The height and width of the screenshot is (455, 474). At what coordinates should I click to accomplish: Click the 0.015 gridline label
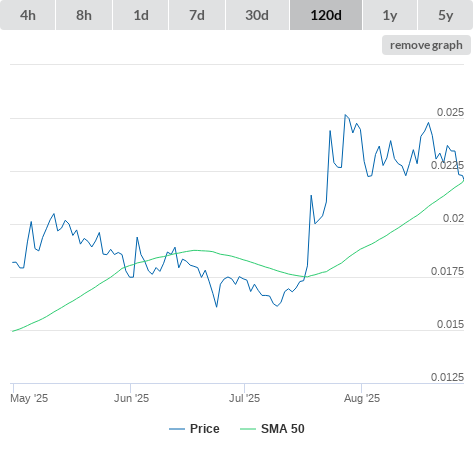coord(450,324)
